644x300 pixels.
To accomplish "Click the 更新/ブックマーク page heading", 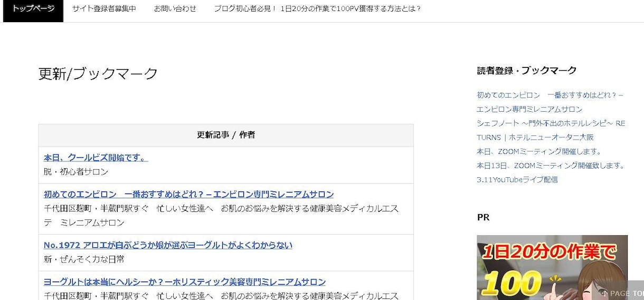I will (x=98, y=74).
